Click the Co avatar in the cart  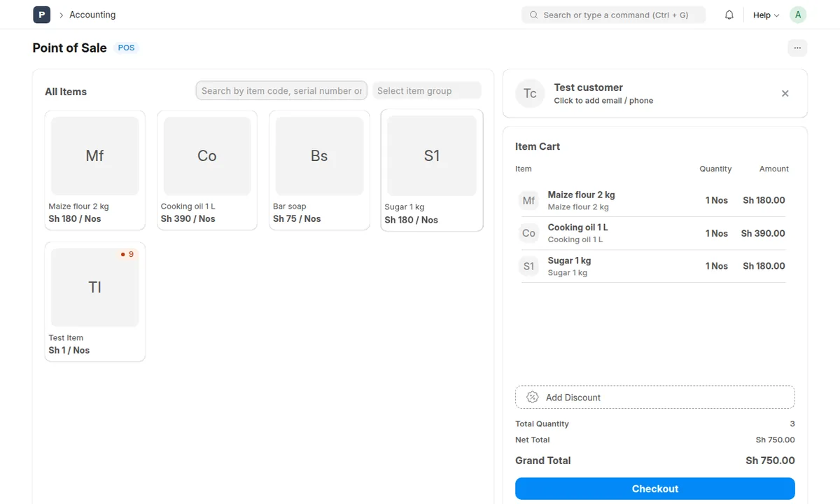[x=528, y=233]
